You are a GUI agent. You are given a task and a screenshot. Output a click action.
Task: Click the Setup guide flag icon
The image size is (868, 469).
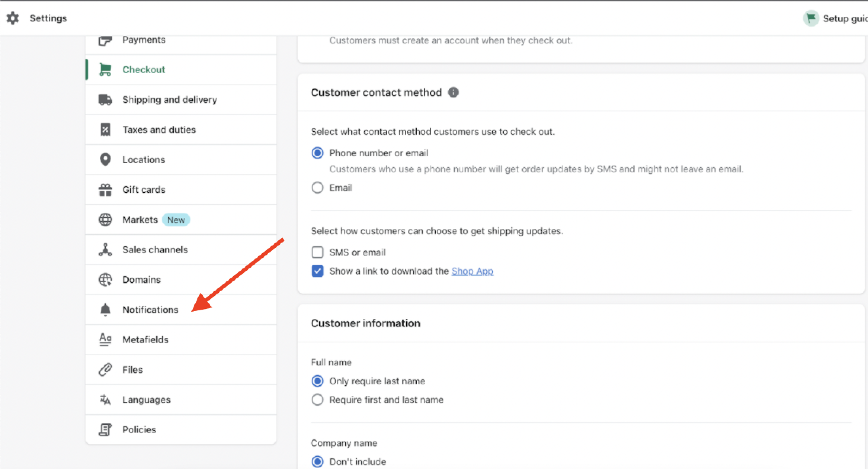click(811, 18)
